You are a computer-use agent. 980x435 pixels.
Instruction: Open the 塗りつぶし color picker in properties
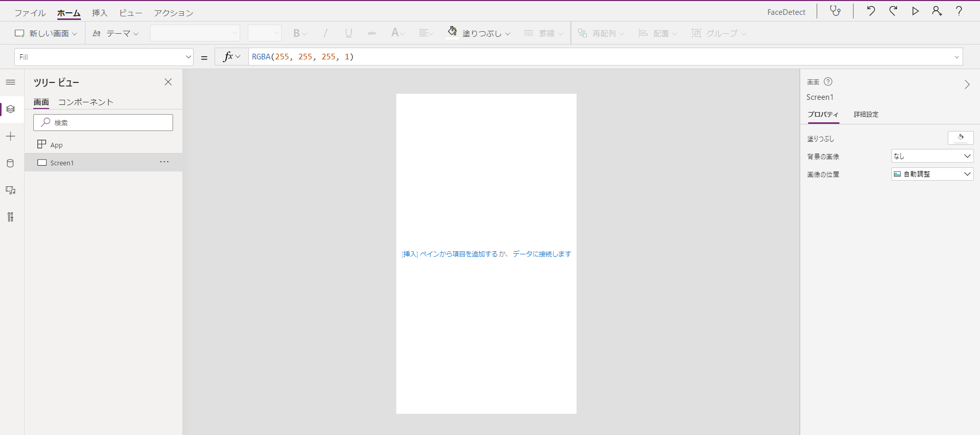(x=961, y=138)
